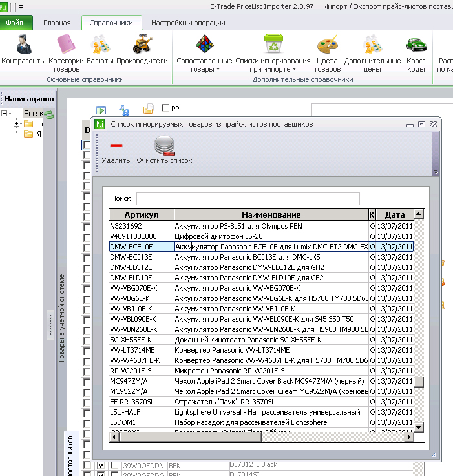Click the PLi application icon in title bar
Viewport: 453px width, 476px height.
(3, 6)
